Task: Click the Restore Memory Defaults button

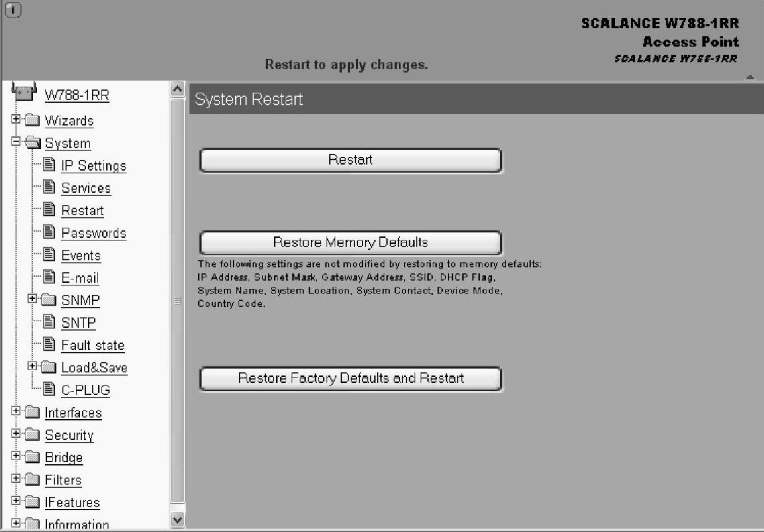Action: (350, 242)
